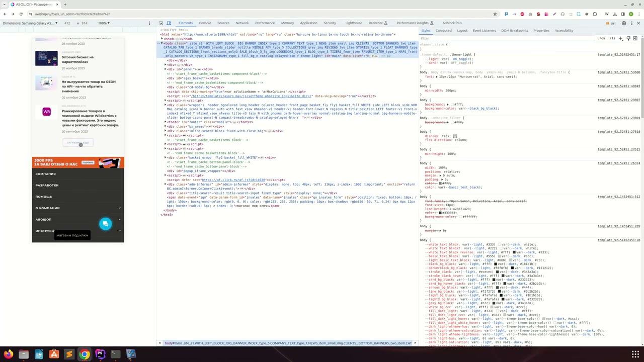Open the browser extensions puzzle icon

pos(595,14)
